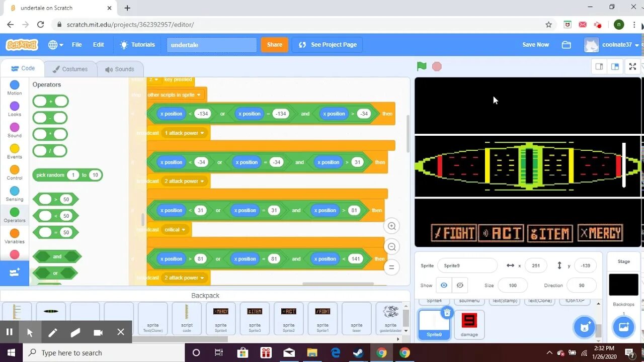Viewport: 644px width, 362px height.
Task: Delete Sprite9 with the trash icon
Action: point(447,313)
